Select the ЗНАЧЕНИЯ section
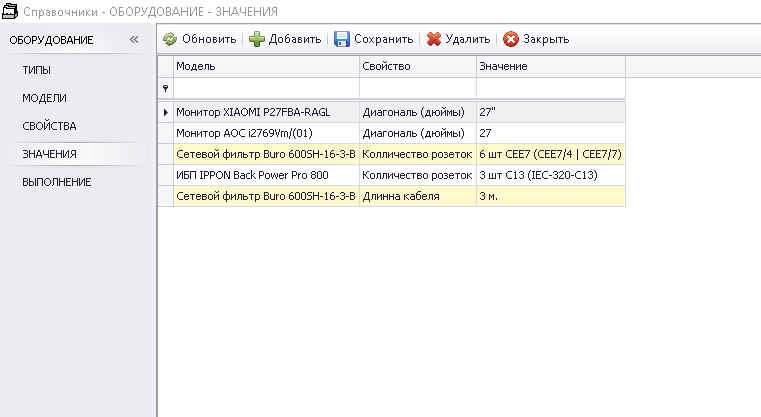The height and width of the screenshot is (417, 761). click(x=49, y=154)
